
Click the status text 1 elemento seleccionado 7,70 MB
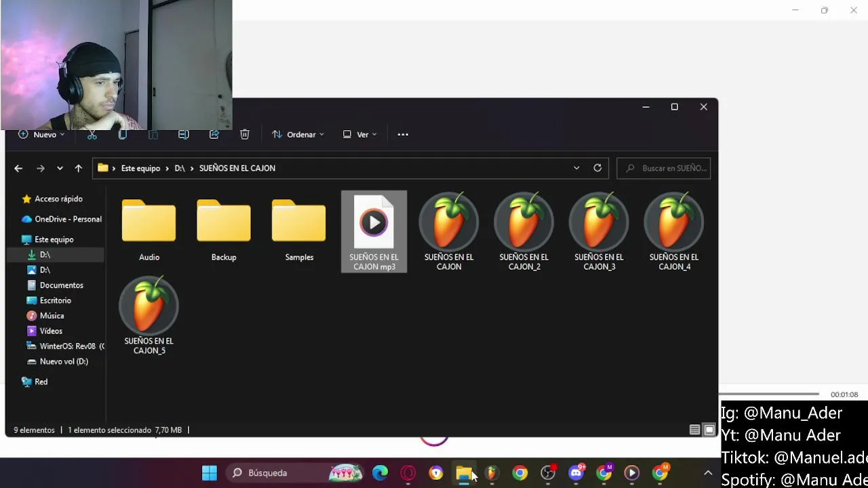tap(125, 430)
